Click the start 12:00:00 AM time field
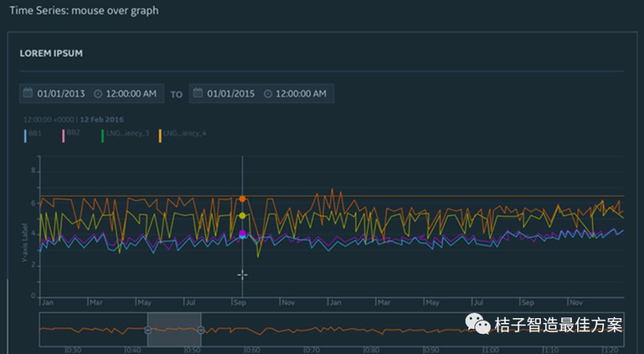This screenshot has height=354, width=644. 131,94
